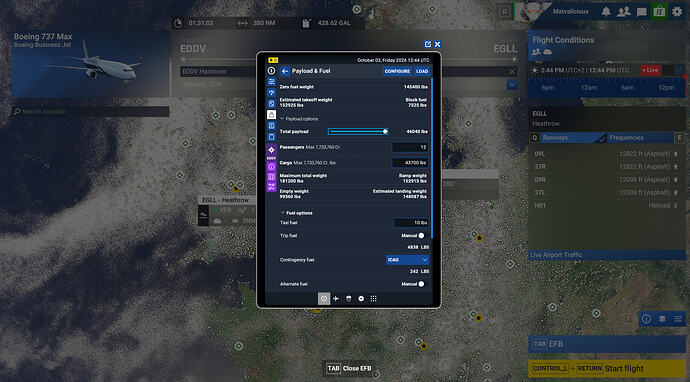Image resolution: width=690 pixels, height=382 pixels.
Task: Open the settings gear in top bar
Action: pyautogui.click(x=677, y=12)
